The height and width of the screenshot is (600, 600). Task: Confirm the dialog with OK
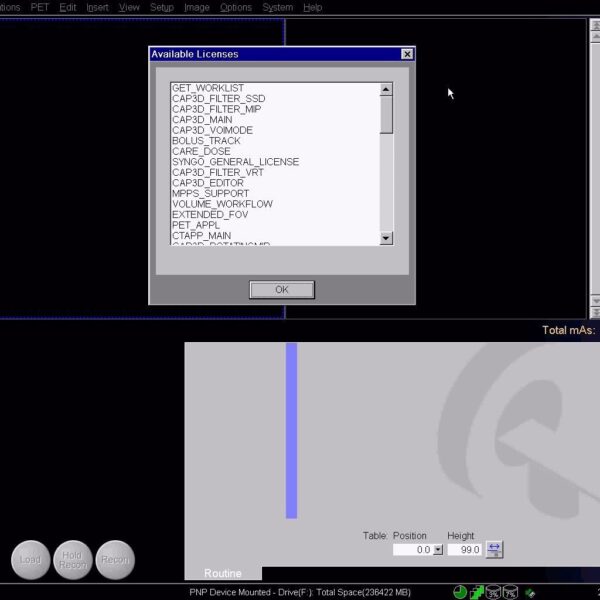point(282,290)
